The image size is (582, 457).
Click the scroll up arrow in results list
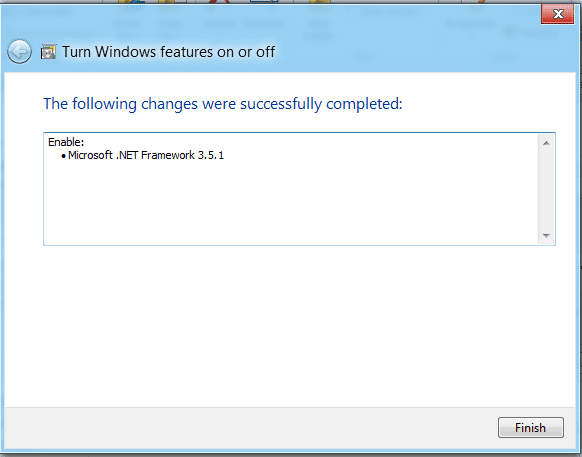[x=546, y=143]
